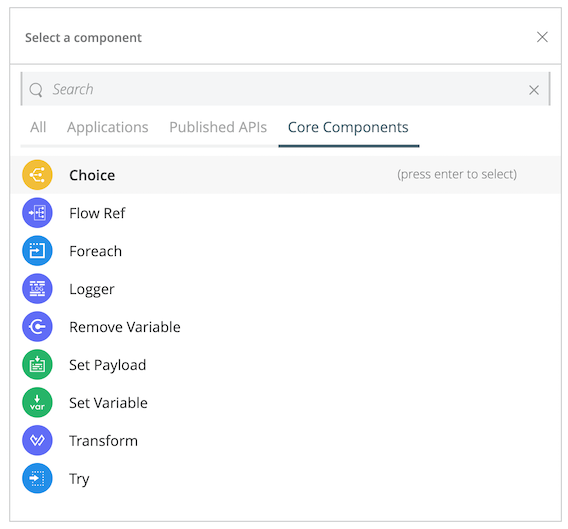Open the Applications tab

click(108, 128)
